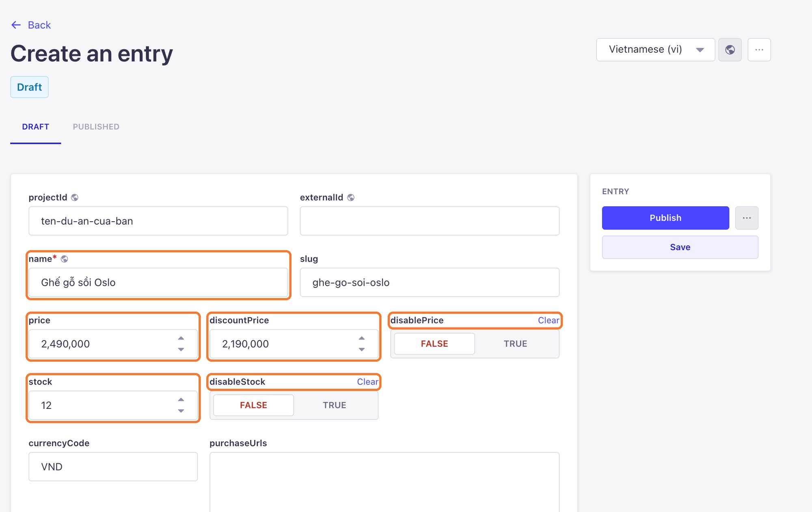Click the globe icon beside projectId
This screenshot has height=512, width=812.
click(75, 197)
